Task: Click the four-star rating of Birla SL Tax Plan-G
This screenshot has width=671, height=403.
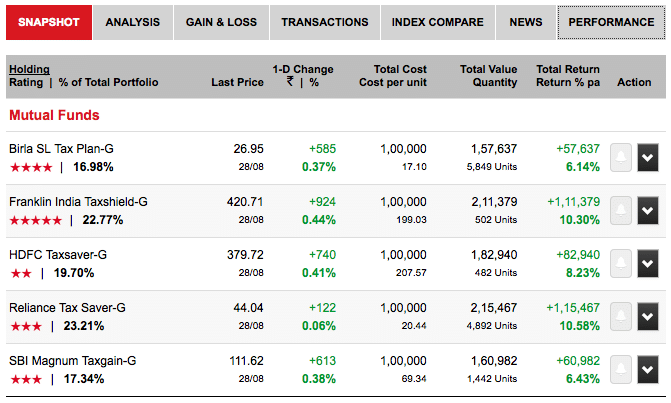Action: [x=31, y=167]
